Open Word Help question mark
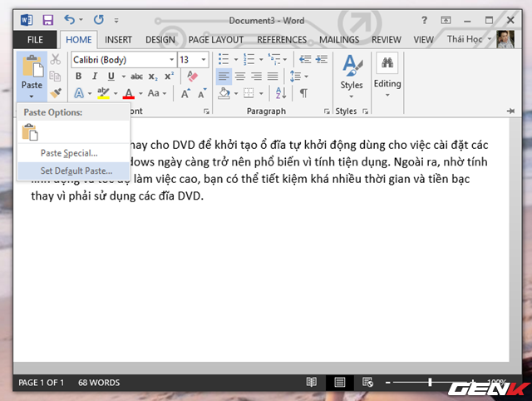This screenshot has width=532, height=401. click(x=424, y=20)
